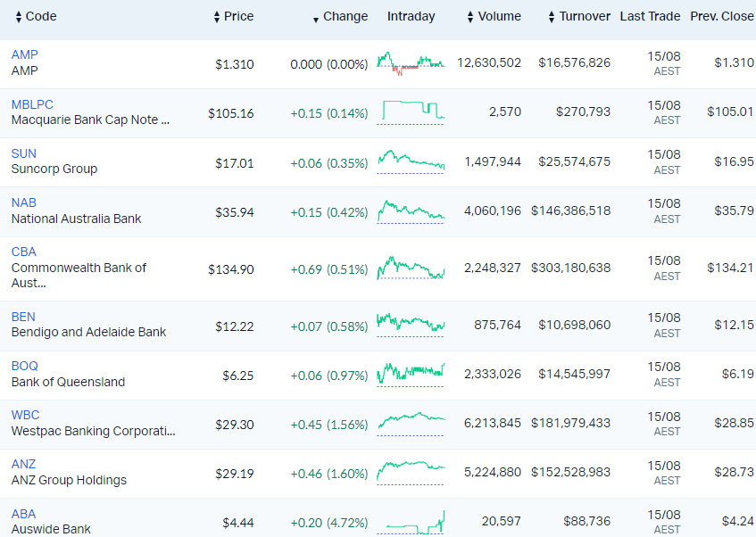Sort table by Volume column
Image resolution: width=756 pixels, height=537 pixels.
coord(494,16)
